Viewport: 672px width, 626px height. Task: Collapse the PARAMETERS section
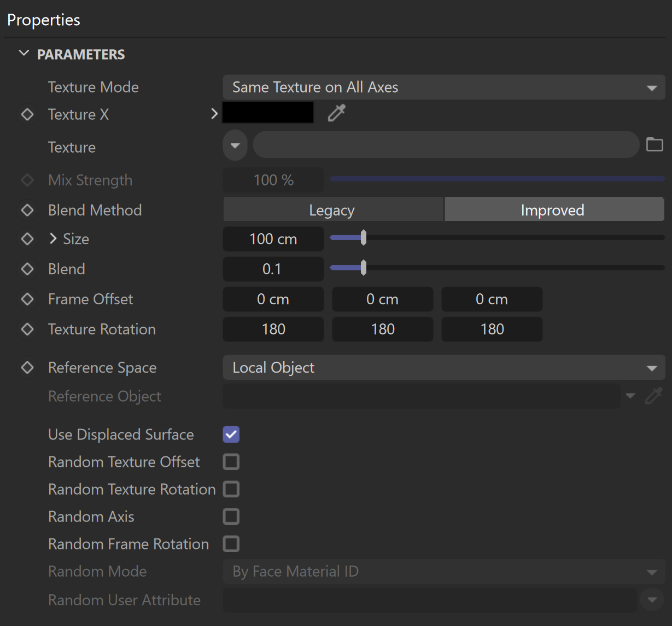point(24,54)
